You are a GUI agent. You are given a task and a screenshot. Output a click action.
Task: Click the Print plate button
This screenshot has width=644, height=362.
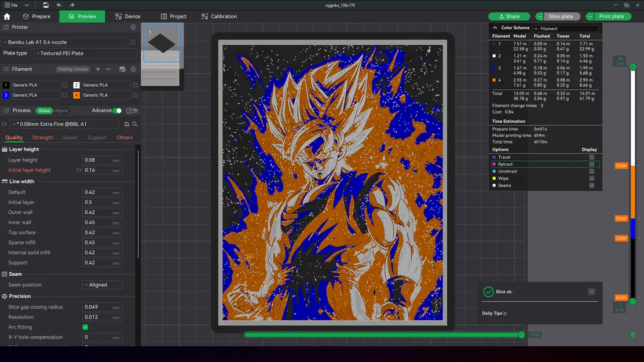coord(611,16)
